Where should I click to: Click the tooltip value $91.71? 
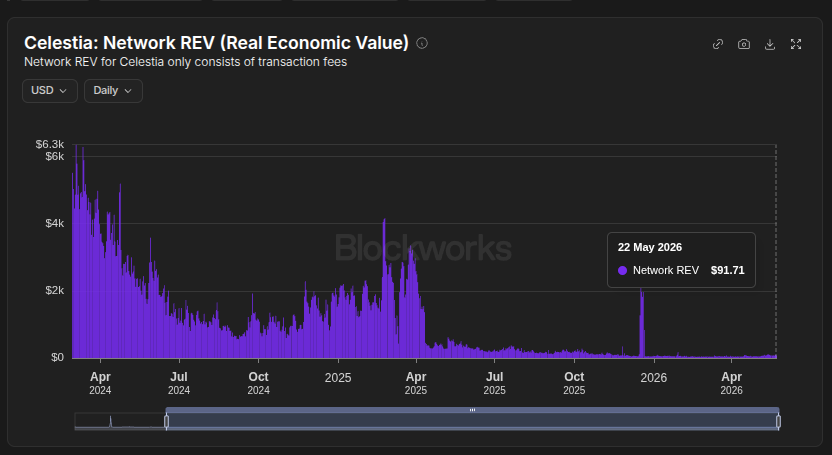point(727,270)
